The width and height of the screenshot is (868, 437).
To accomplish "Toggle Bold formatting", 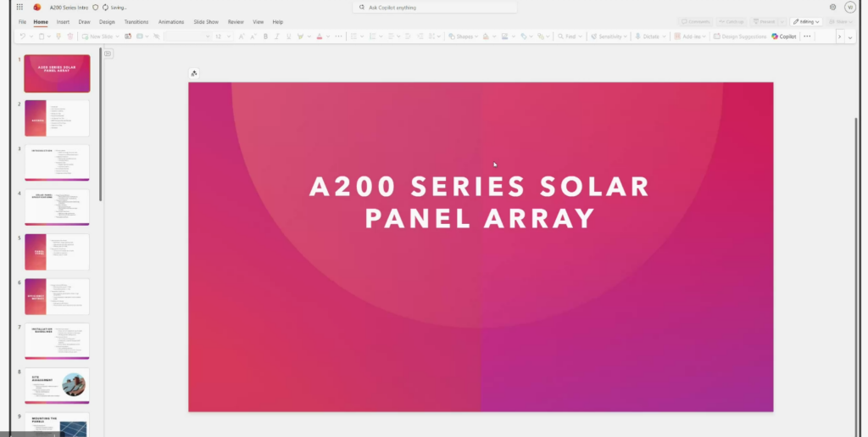I will [265, 36].
